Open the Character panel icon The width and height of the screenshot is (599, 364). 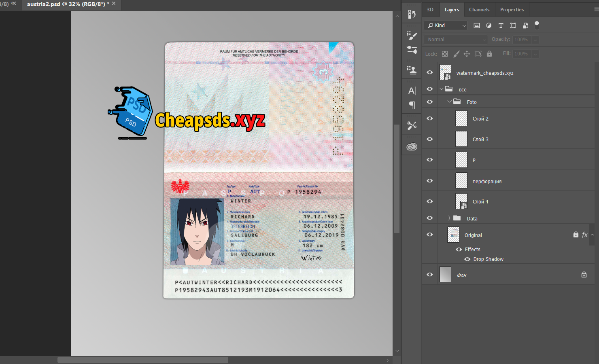click(x=412, y=91)
